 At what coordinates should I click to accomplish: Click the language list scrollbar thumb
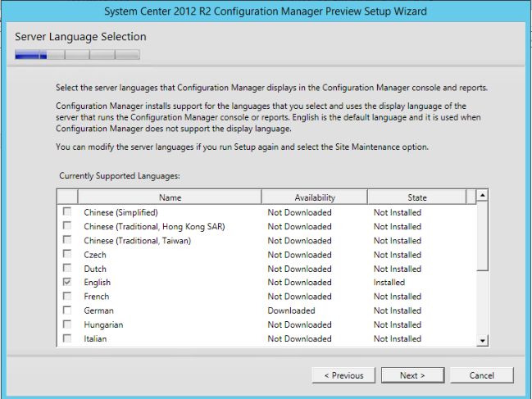[482, 238]
